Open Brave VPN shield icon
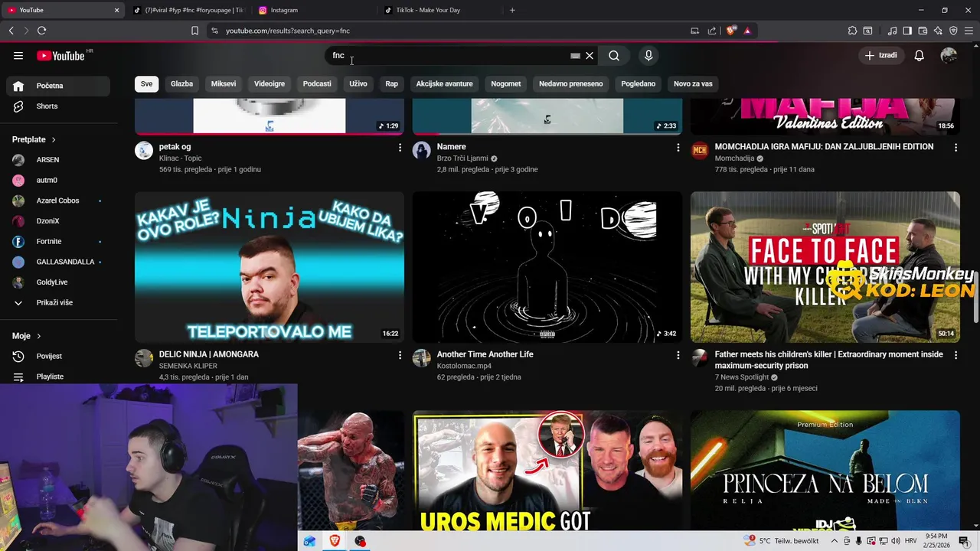This screenshot has height=551, width=980. (953, 31)
